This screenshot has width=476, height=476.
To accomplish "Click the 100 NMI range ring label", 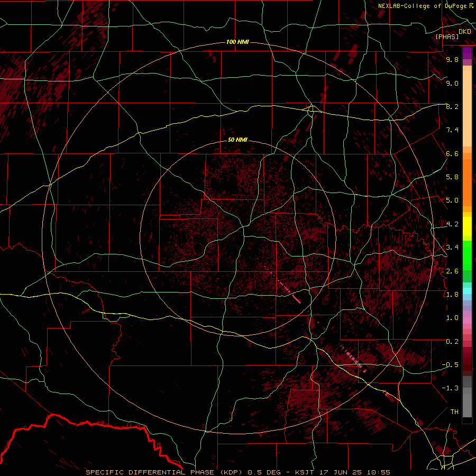I will pos(237,42).
